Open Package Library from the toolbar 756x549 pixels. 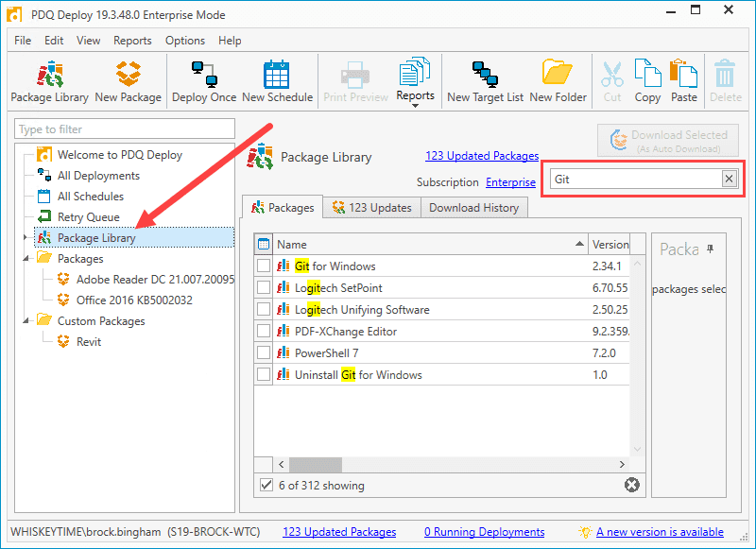click(x=50, y=81)
